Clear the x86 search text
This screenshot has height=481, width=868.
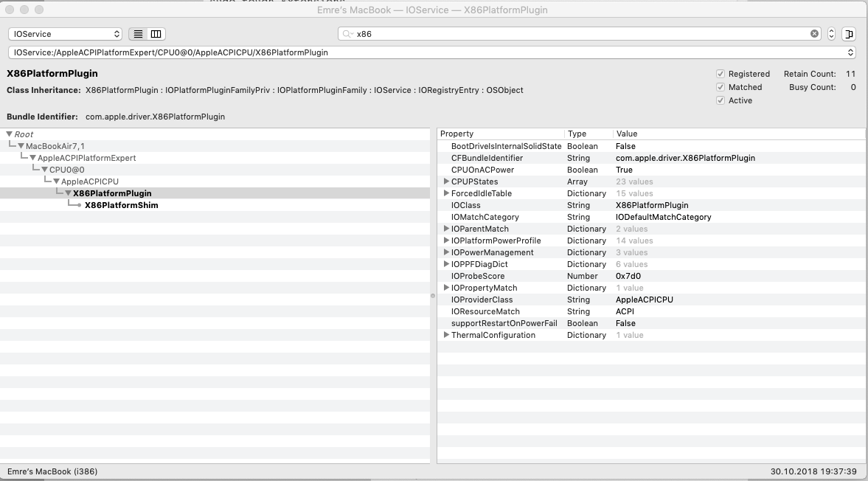tap(815, 34)
